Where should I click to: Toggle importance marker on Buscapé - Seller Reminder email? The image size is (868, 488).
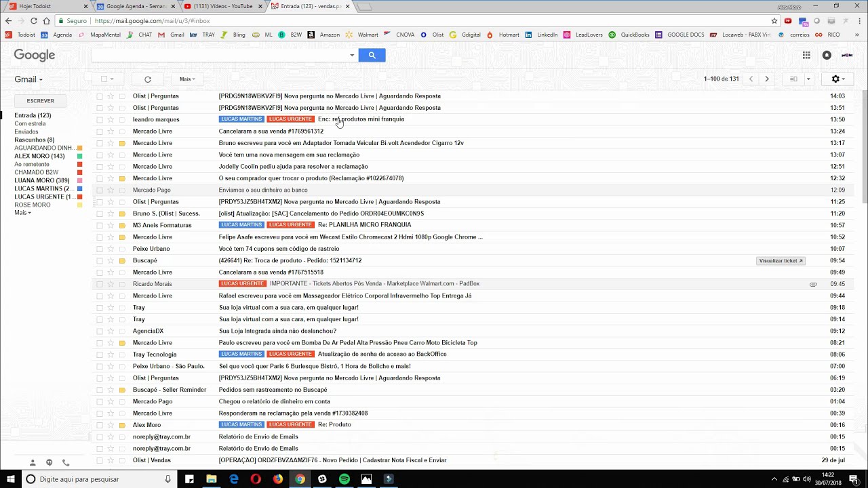click(x=122, y=390)
